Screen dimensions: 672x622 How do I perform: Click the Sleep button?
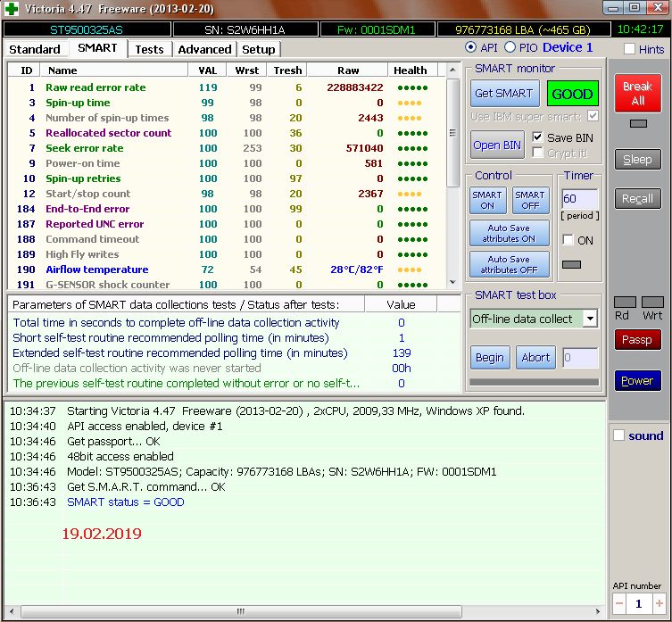638,160
